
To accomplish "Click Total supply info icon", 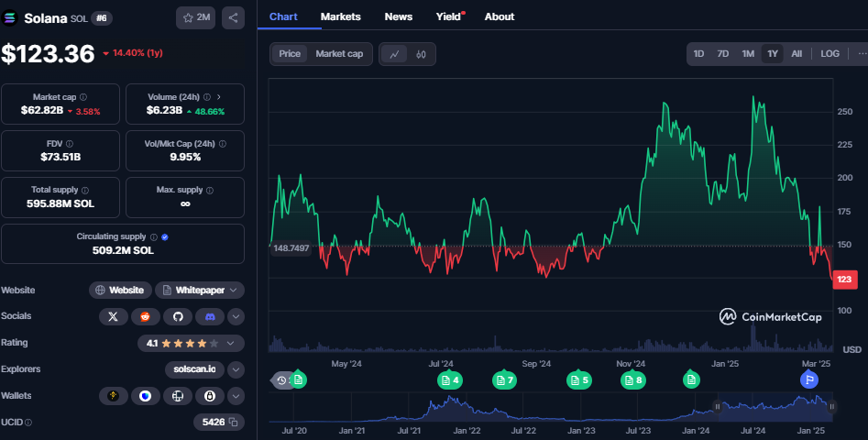I will click(x=85, y=190).
